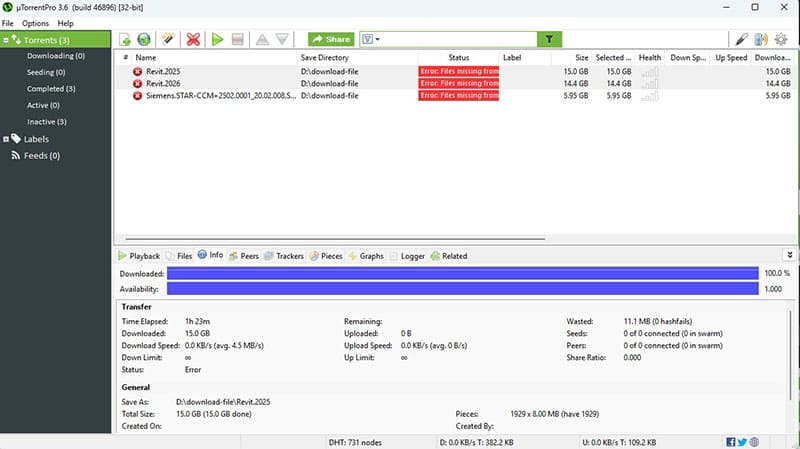Click the Add Torrent toolbar icon

[125, 39]
